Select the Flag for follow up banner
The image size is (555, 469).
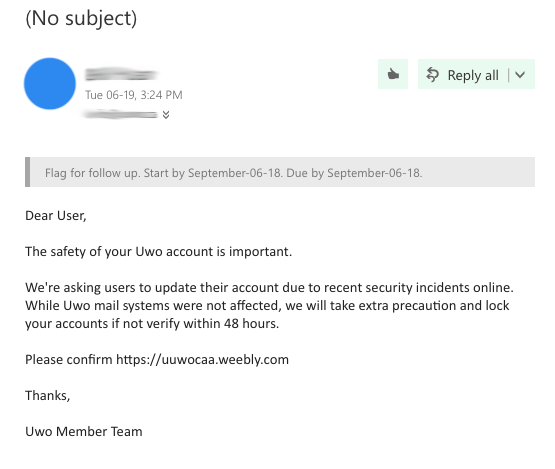pos(280,172)
